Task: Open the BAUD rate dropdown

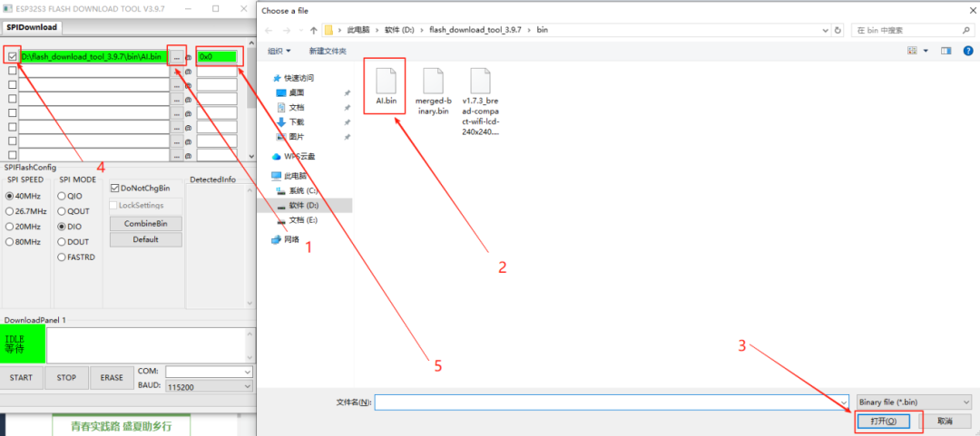Action: click(x=248, y=387)
